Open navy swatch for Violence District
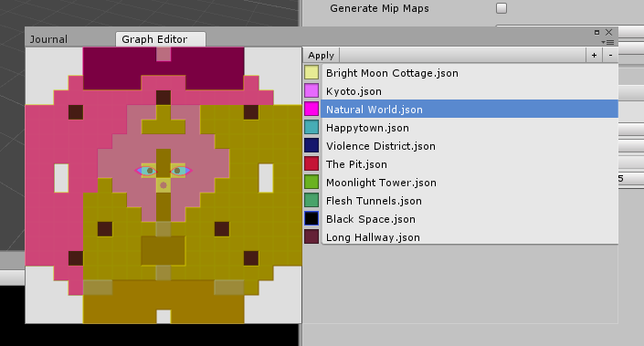Screen dimensions: 644x346 [x=311, y=145]
